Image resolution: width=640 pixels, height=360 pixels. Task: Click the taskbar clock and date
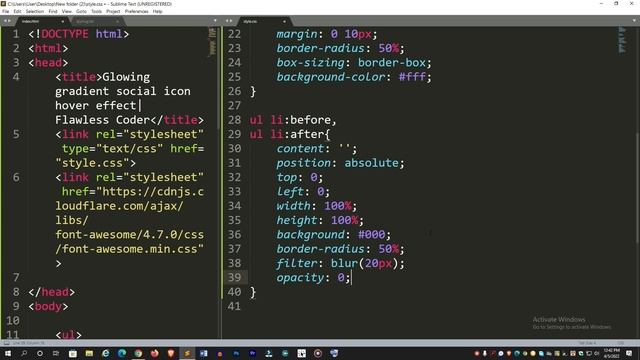(x=611, y=353)
